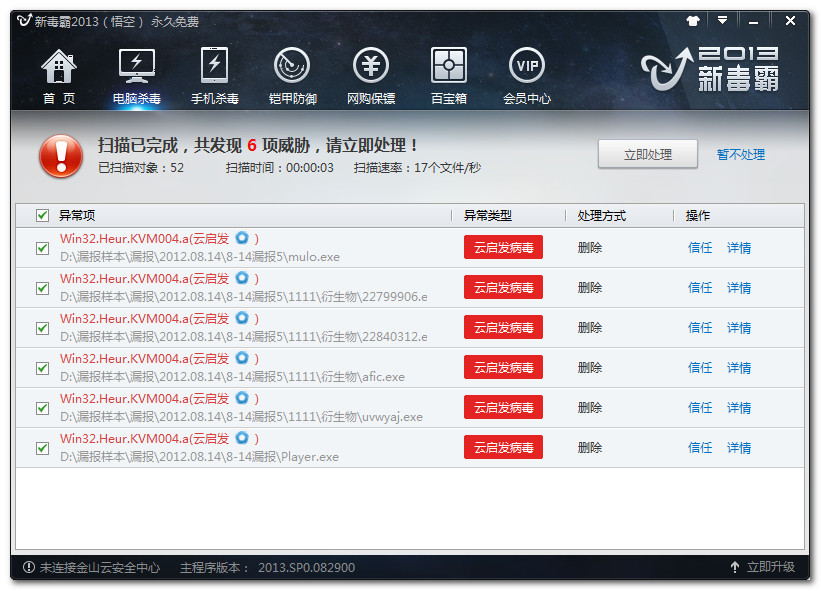
Task: Uncheck the mulo.exe threat checkbox
Action: (42, 248)
